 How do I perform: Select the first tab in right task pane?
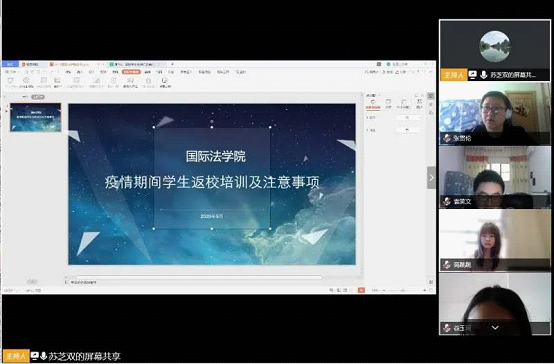pyautogui.click(x=373, y=104)
